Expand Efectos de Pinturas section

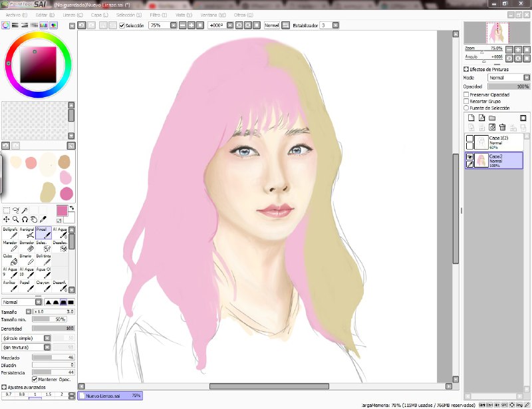coord(466,69)
